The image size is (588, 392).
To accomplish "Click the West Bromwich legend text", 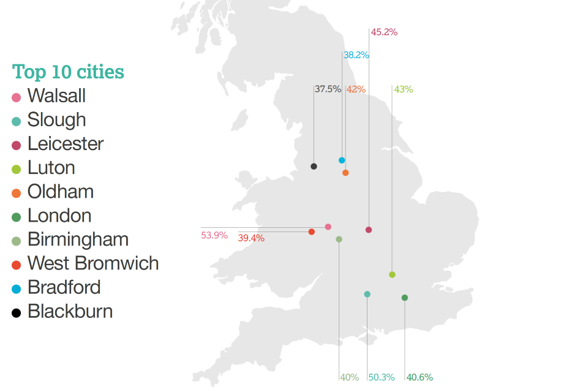I will [93, 263].
